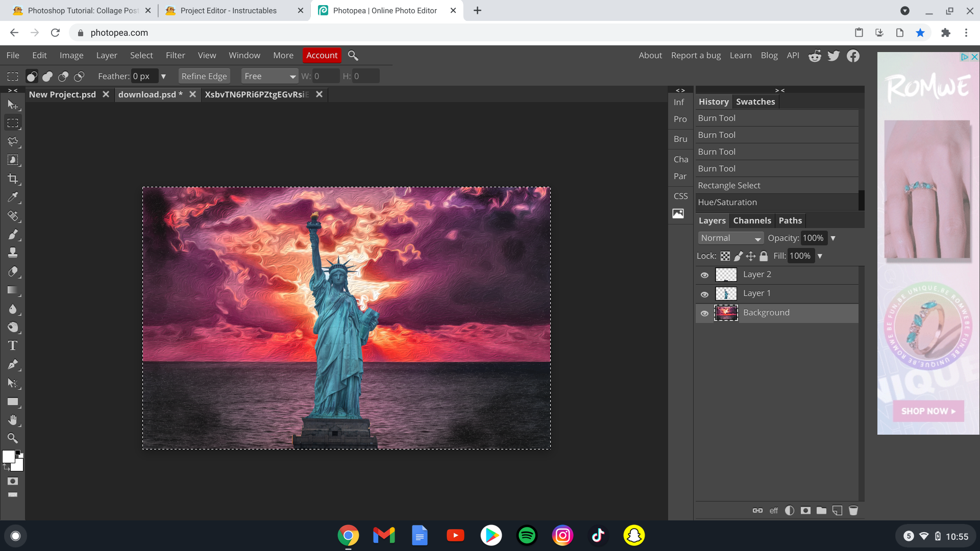Select the Blur tool
980x551 pixels.
[x=13, y=309]
